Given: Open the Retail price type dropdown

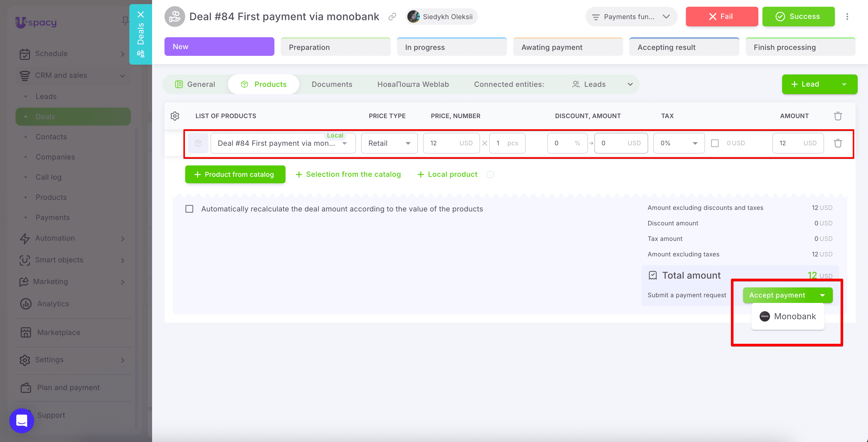Looking at the screenshot, I should click(x=389, y=143).
